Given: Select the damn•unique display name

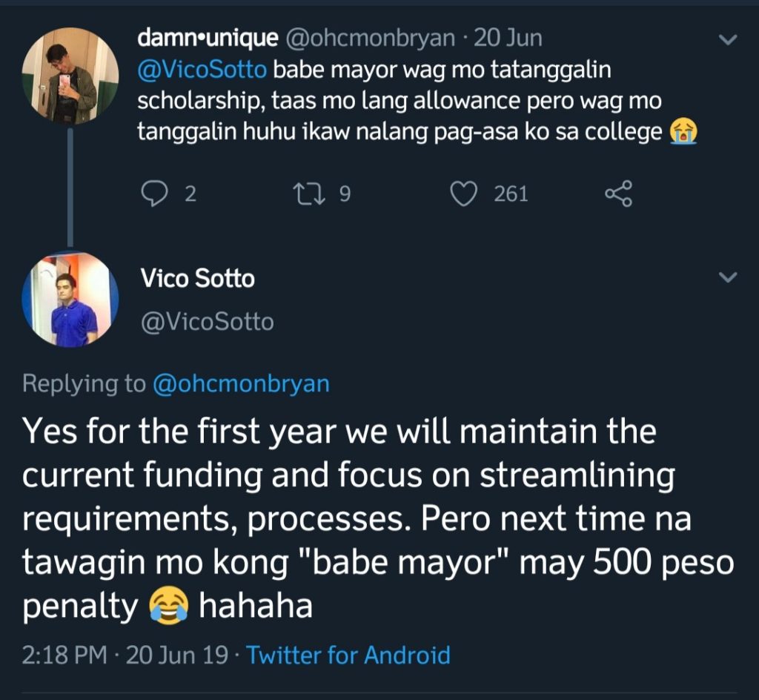Looking at the screenshot, I should (x=208, y=37).
